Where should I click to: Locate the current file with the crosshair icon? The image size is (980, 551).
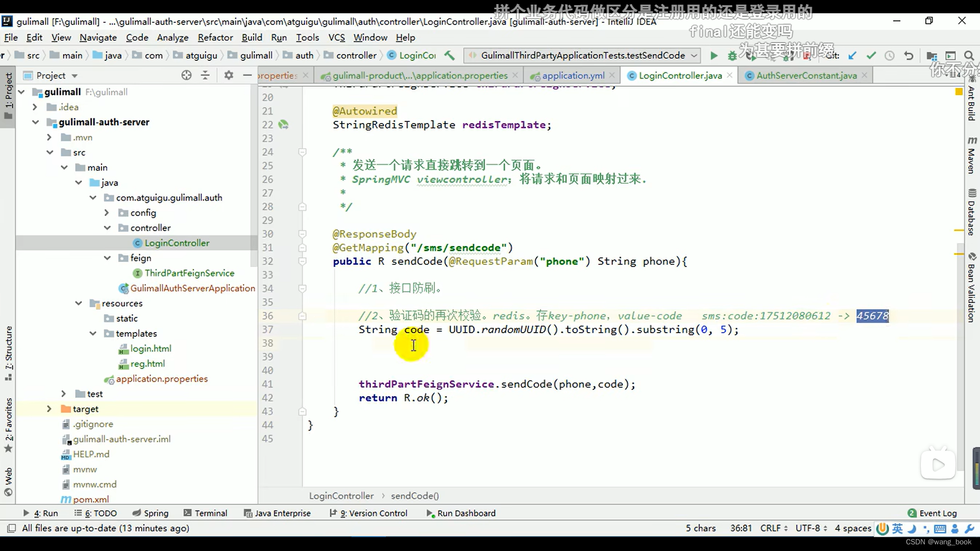point(186,76)
